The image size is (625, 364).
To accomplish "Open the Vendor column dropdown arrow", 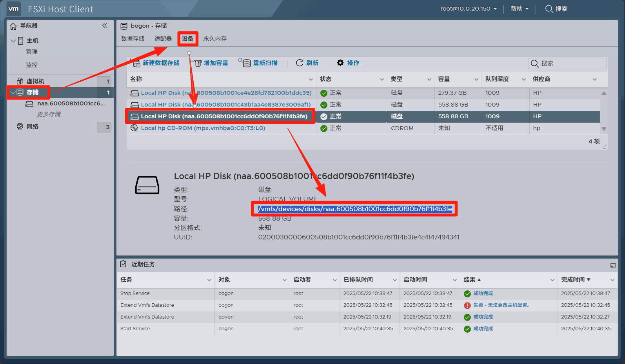I will (x=595, y=80).
